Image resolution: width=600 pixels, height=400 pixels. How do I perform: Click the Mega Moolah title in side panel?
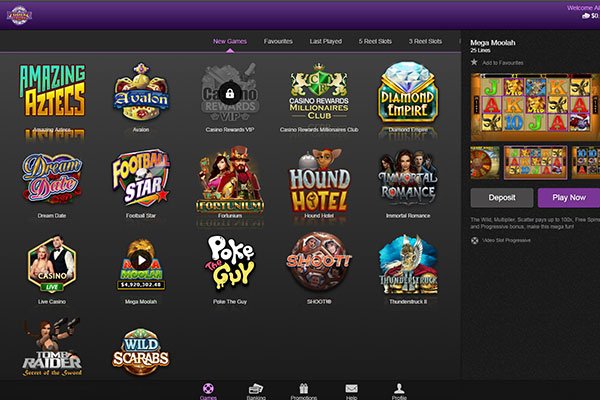click(493, 42)
